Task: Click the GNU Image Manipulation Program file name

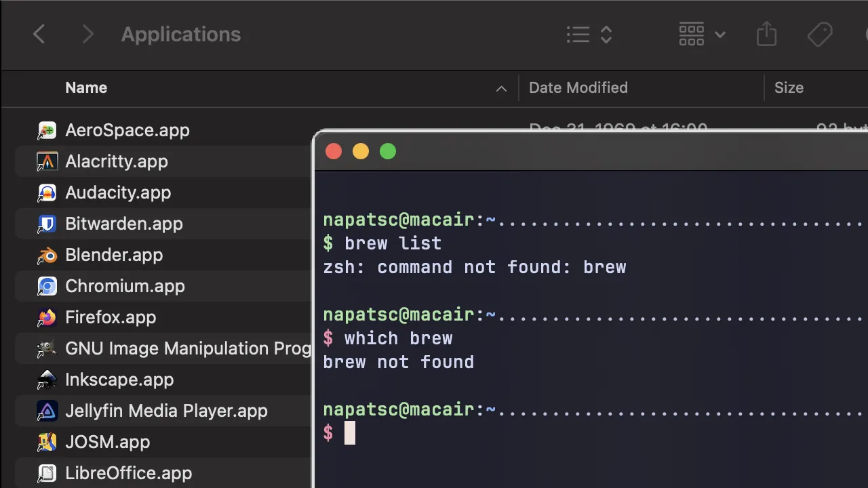Action: [x=189, y=348]
